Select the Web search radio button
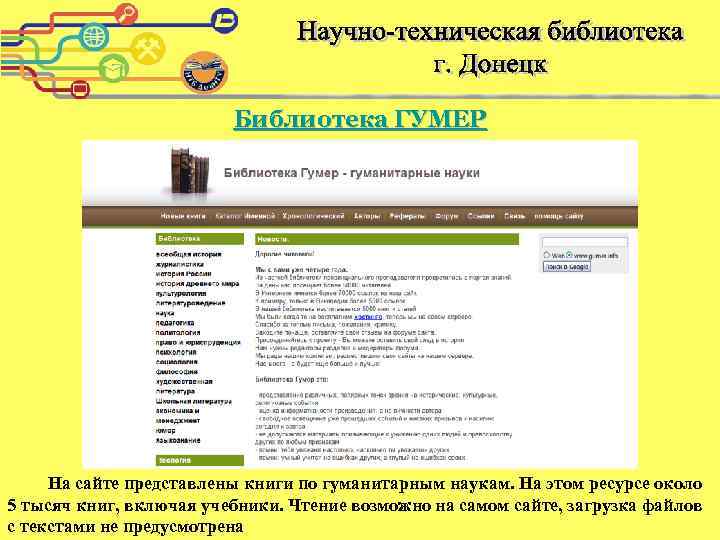Image resolution: width=720 pixels, height=540 pixels. tap(546, 255)
